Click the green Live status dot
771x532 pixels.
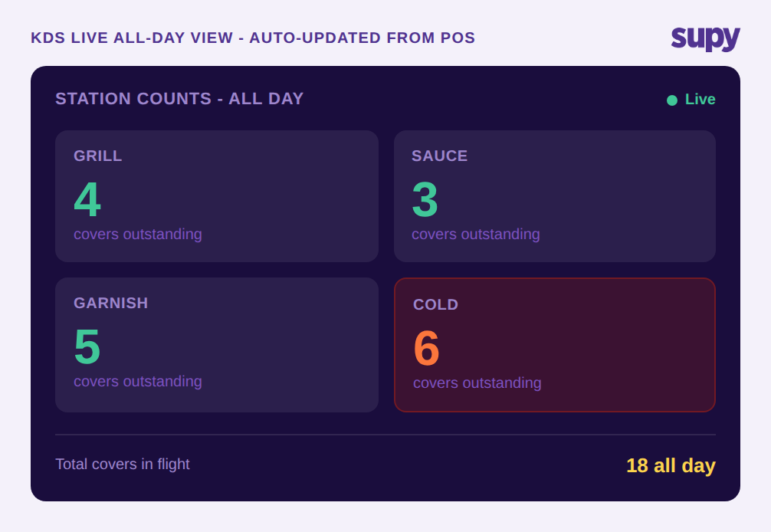[672, 100]
